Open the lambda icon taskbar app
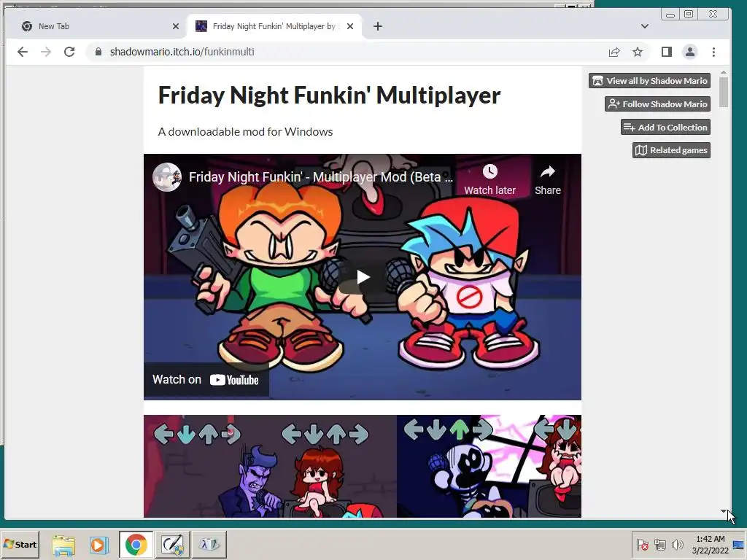This screenshot has height=560, width=747. [209, 544]
